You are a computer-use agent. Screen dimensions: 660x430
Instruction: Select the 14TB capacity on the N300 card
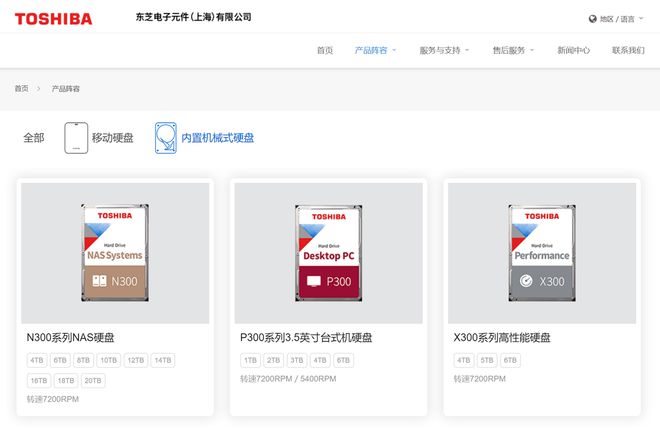[163, 361]
